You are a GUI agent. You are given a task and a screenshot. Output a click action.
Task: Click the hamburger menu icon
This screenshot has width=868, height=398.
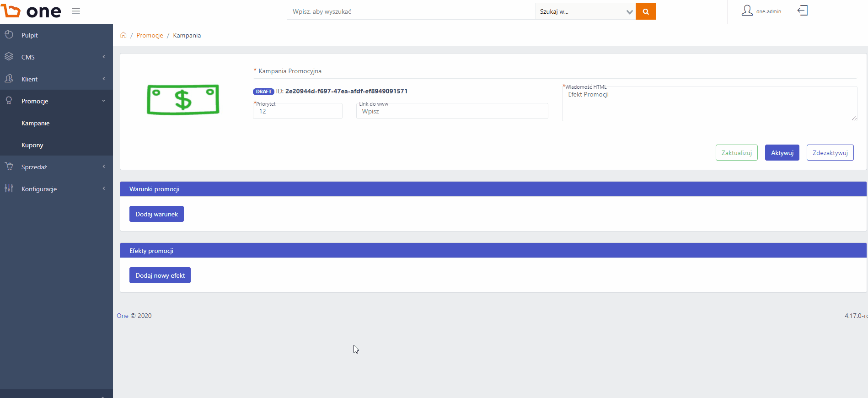point(76,11)
